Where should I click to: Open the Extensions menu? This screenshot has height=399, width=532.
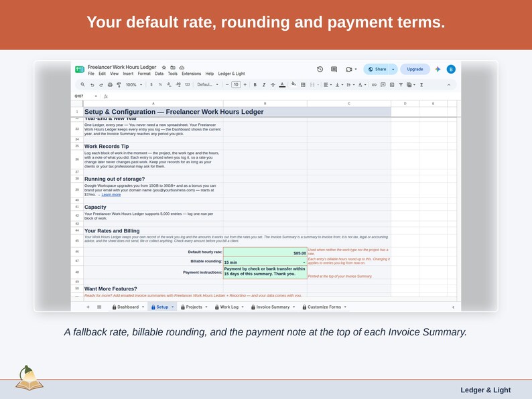click(191, 74)
